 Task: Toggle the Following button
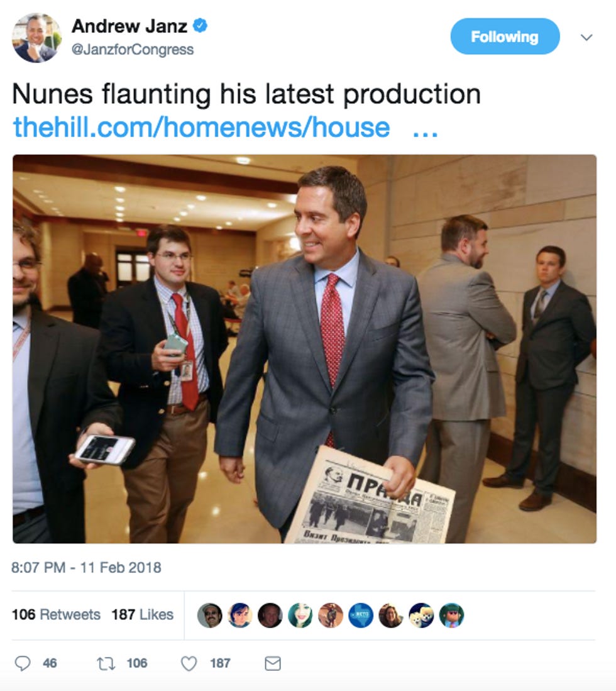click(x=505, y=36)
